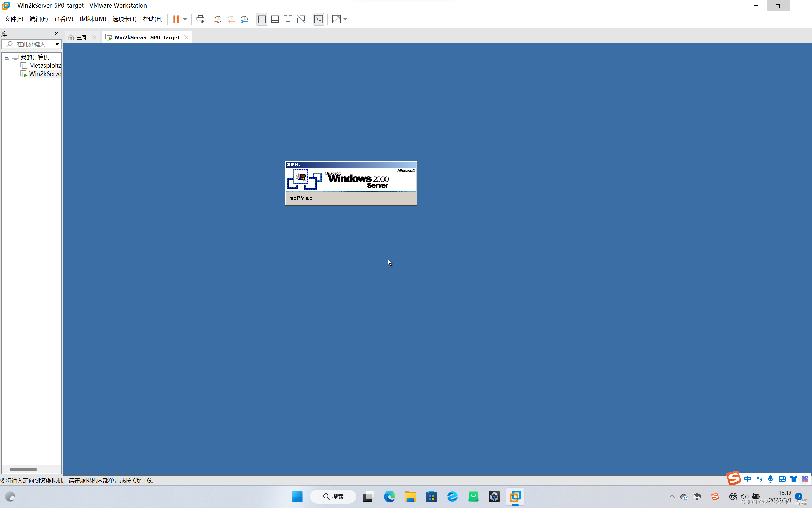Close the 主页 tab

94,37
